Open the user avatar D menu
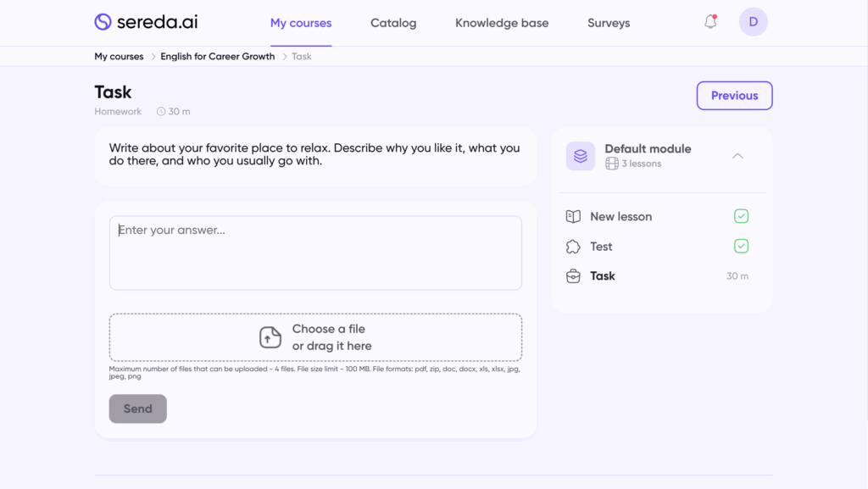 click(x=753, y=22)
